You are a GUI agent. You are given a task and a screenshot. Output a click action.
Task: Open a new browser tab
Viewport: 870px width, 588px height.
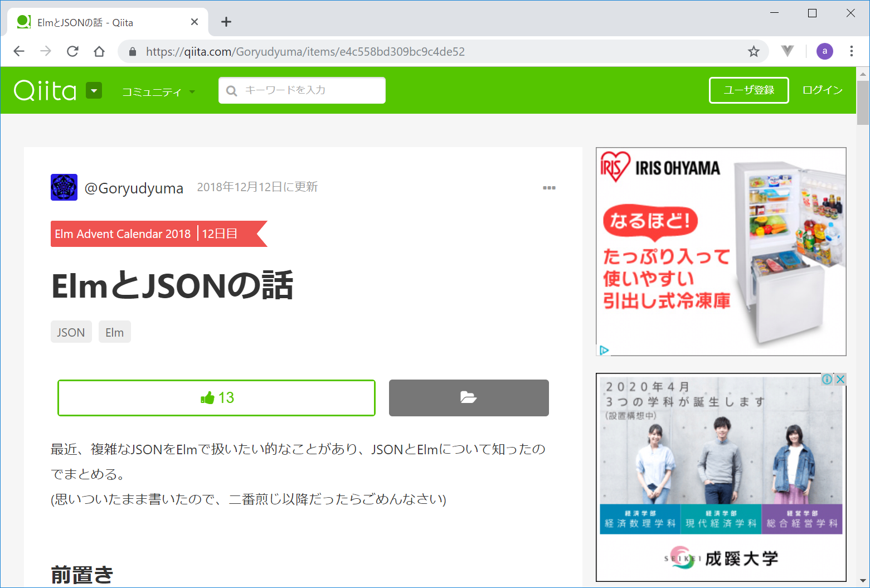point(226,22)
